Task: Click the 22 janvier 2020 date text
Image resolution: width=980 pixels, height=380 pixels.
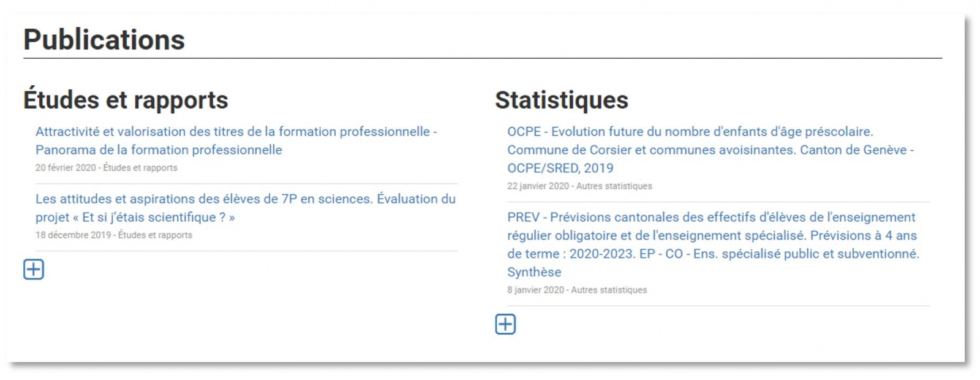Action: point(538,186)
